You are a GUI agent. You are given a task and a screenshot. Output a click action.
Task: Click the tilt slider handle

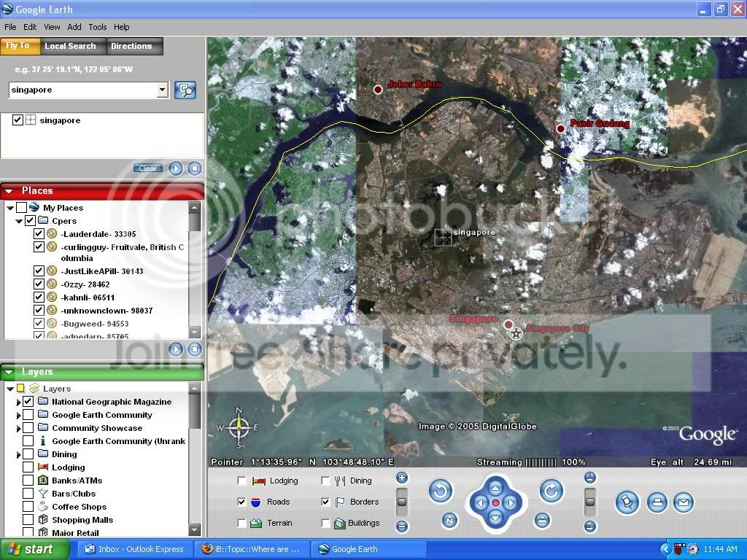(x=589, y=502)
